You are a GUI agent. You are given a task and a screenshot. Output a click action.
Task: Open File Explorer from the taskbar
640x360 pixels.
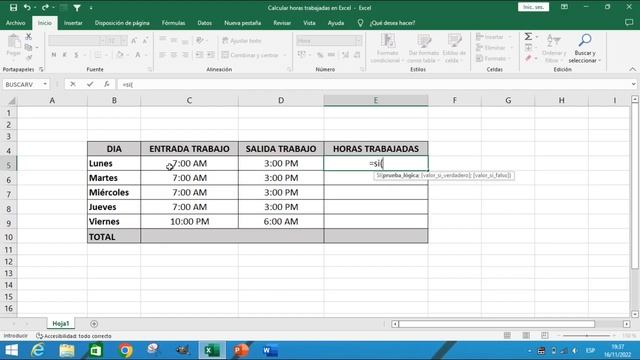(x=67, y=350)
